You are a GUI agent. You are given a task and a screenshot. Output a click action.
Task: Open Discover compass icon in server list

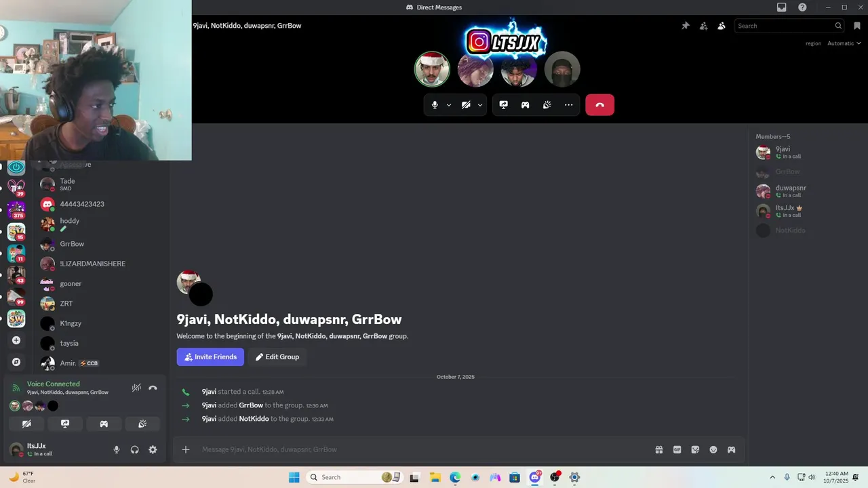tap(16, 362)
